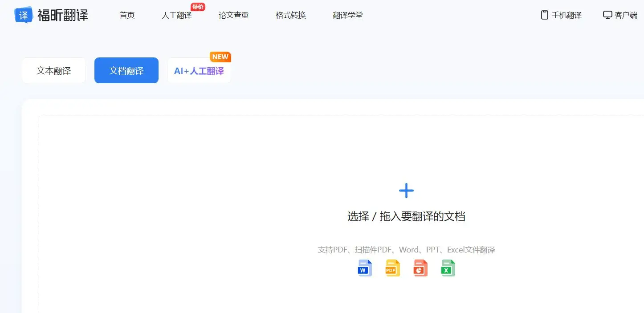Switch to the 文本翻译 tab

click(54, 70)
